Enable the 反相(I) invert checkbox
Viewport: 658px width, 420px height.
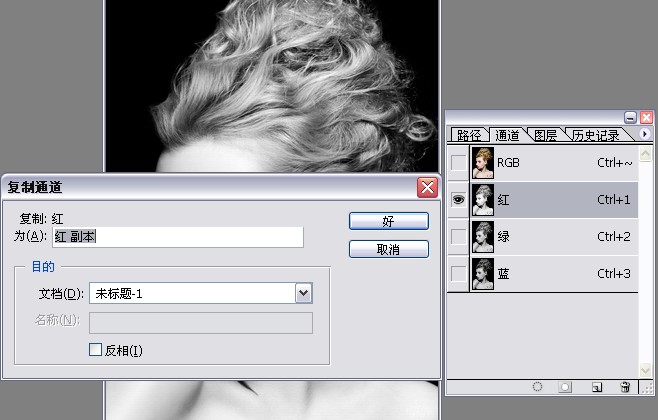[95, 350]
